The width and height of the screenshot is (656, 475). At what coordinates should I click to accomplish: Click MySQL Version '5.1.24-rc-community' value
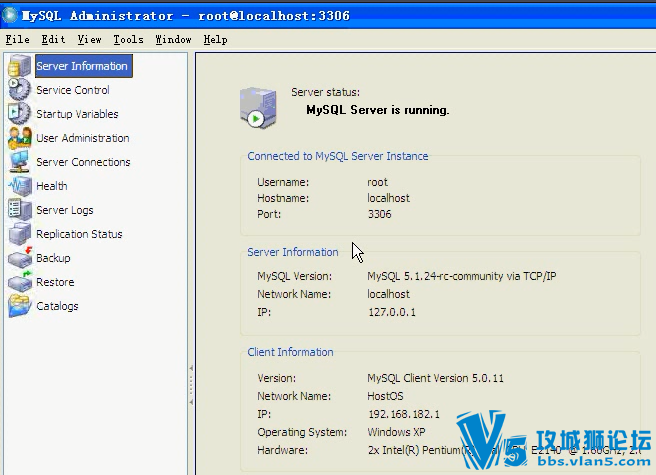pyautogui.click(x=462, y=276)
